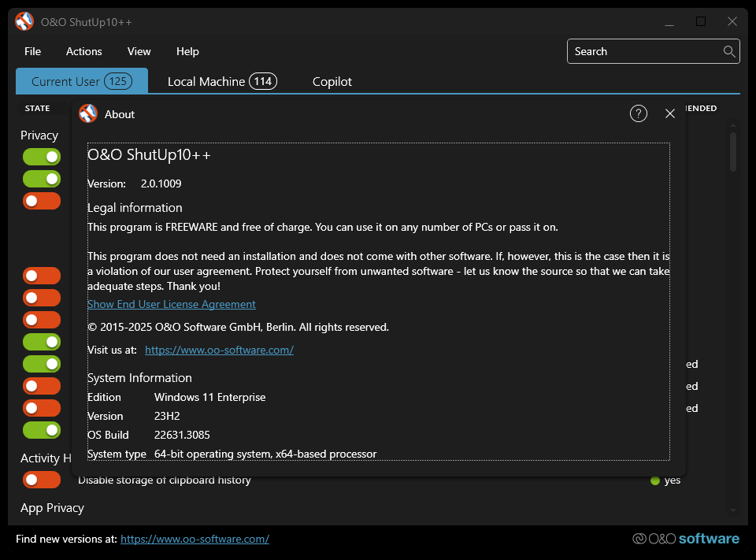
Task: Click the System Information heading
Action: point(139,378)
